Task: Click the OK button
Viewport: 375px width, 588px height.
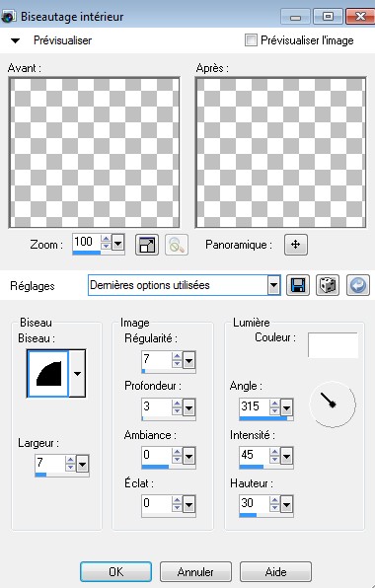Action: 115,572
